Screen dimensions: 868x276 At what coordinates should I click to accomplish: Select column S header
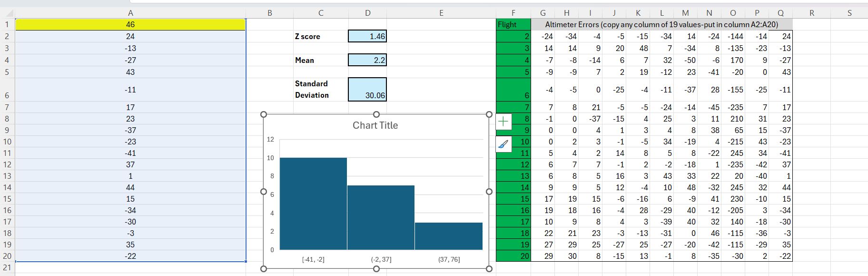pos(849,13)
